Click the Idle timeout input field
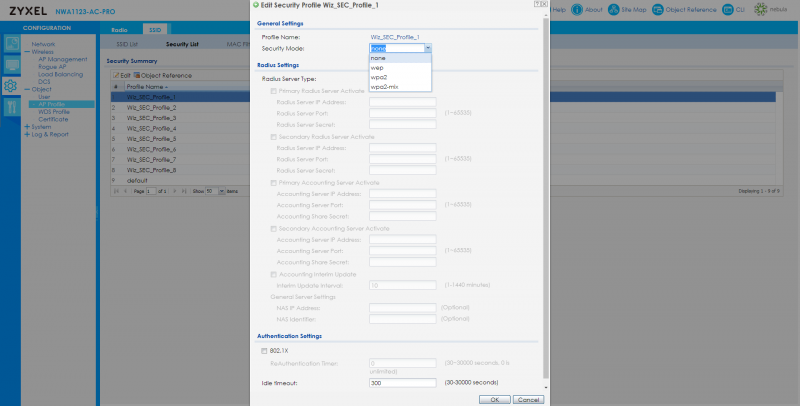This screenshot has height=406, width=800. [x=403, y=383]
